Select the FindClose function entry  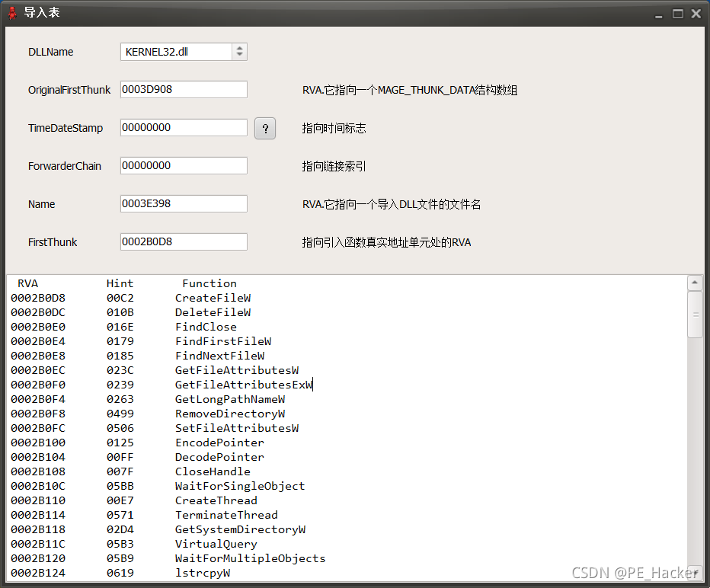click(206, 327)
